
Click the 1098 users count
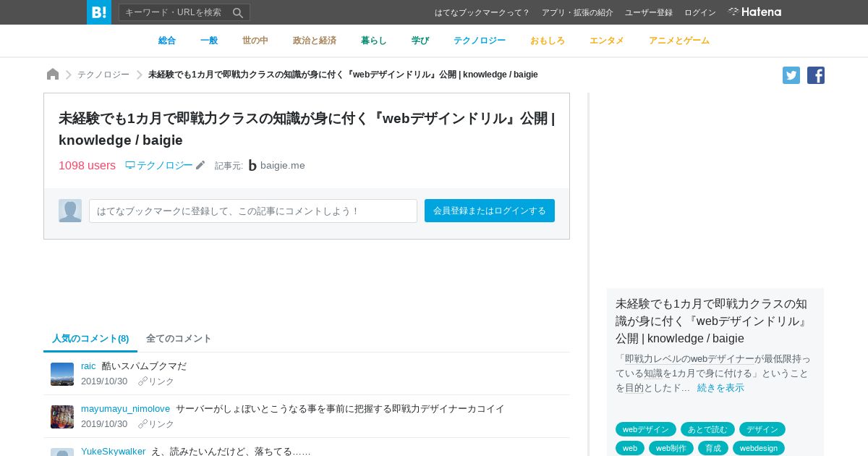coord(87,166)
